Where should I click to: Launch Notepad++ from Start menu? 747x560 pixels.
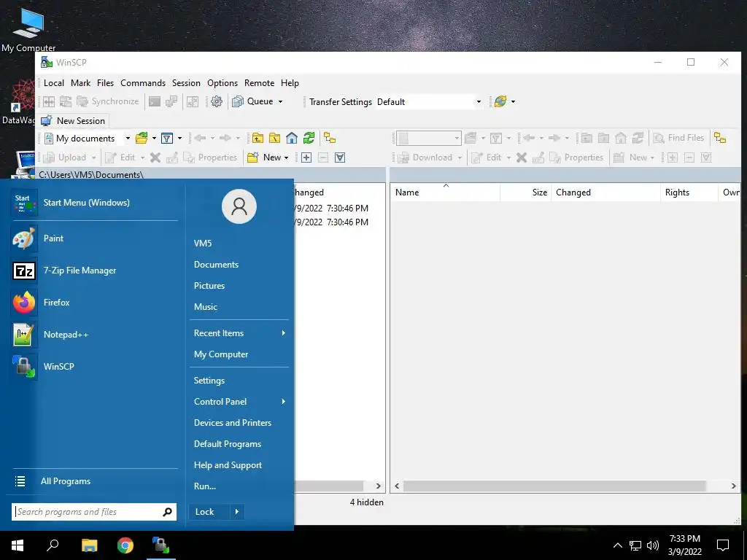tap(94, 334)
